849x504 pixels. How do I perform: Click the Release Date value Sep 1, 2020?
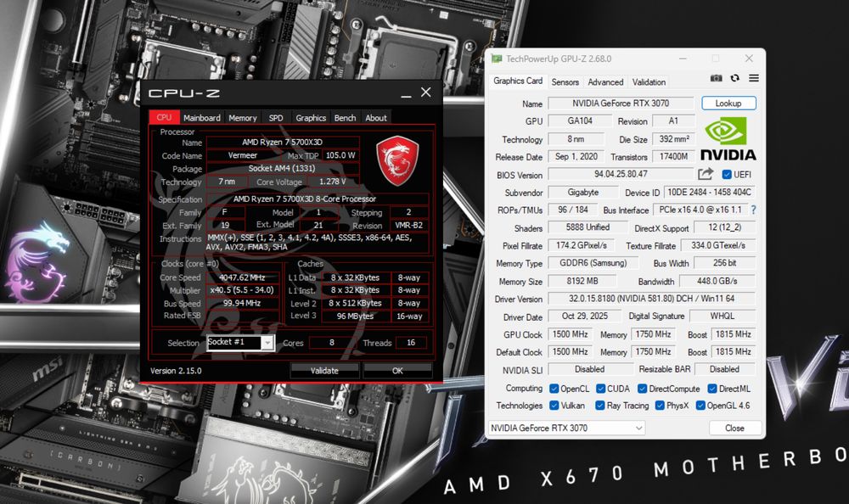click(x=576, y=156)
